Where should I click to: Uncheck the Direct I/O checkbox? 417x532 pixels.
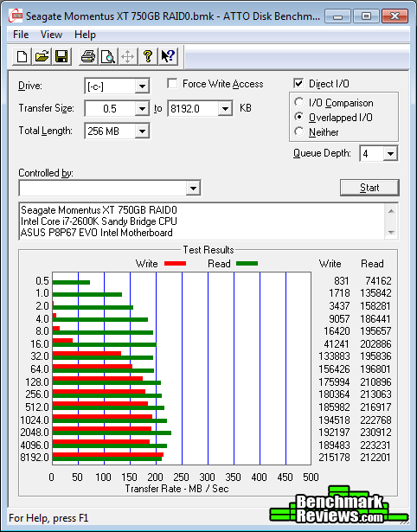point(298,83)
